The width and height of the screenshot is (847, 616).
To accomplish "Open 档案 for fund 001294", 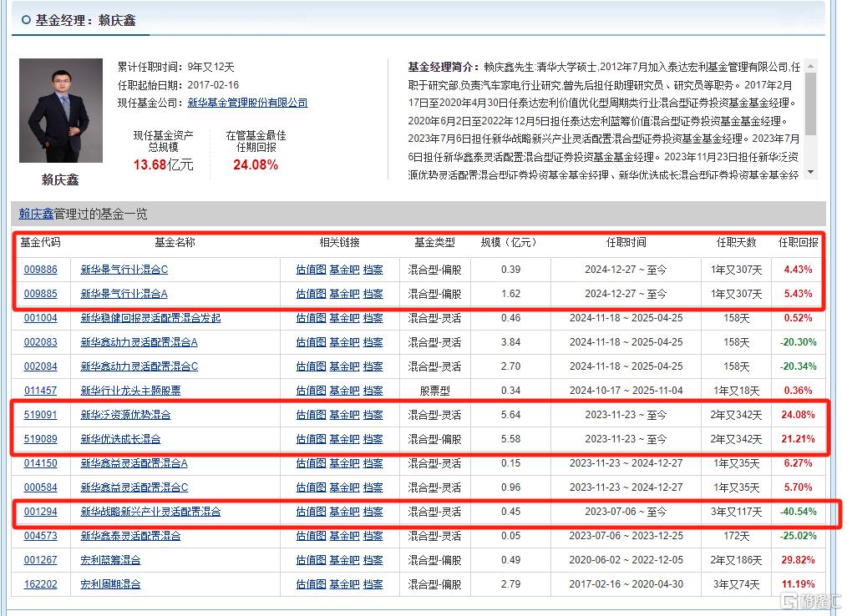I will (x=373, y=512).
